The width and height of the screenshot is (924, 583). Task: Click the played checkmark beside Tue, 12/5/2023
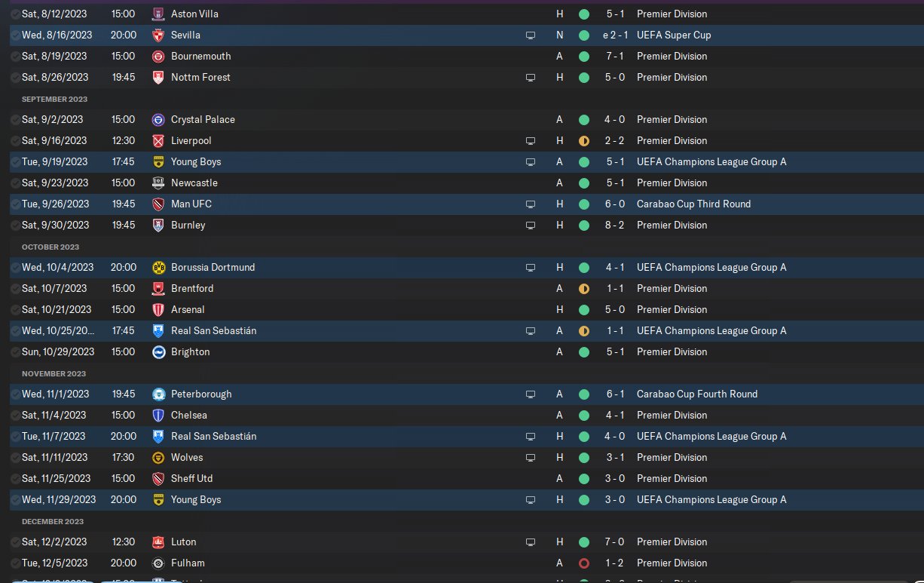15,563
